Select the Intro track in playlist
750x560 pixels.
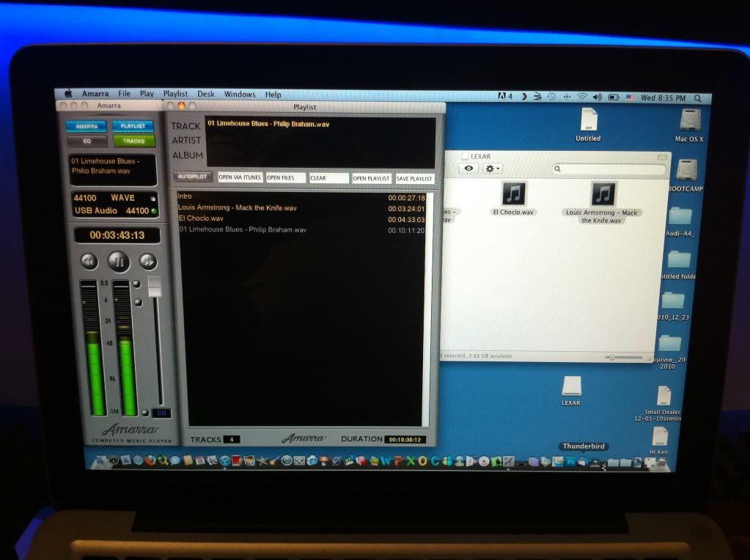click(x=301, y=197)
